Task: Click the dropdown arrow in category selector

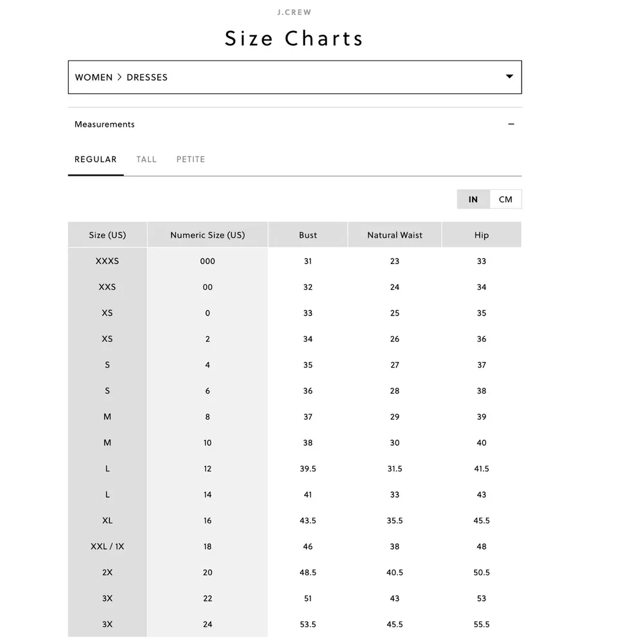Action: (x=509, y=77)
